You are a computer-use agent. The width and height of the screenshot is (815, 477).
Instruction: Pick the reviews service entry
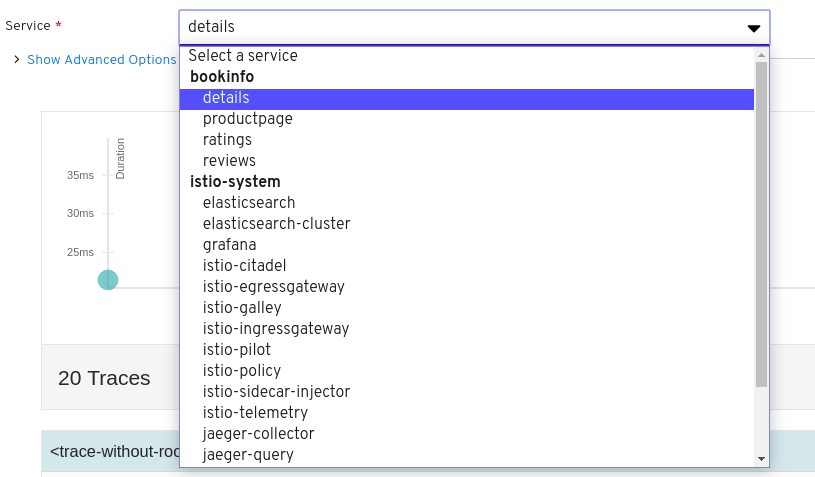tap(467, 161)
